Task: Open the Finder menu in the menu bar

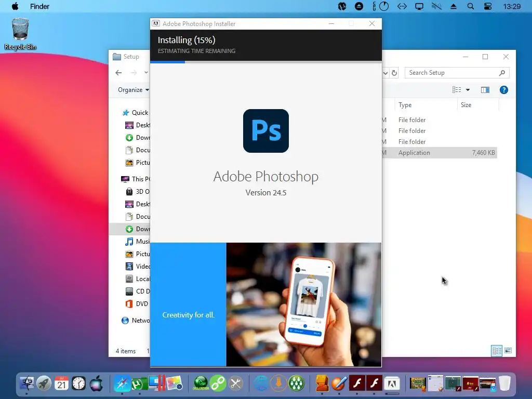Action: (x=39, y=6)
